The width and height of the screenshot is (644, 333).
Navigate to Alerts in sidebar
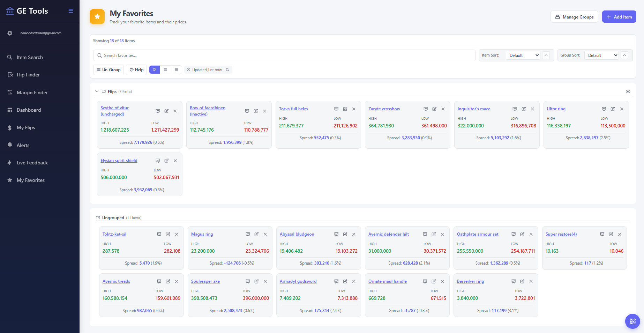tap(23, 145)
